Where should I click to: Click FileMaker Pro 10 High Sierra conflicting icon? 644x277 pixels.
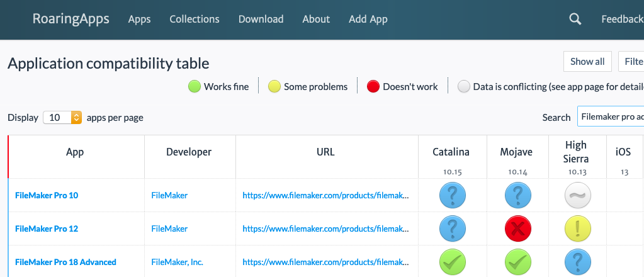(577, 195)
